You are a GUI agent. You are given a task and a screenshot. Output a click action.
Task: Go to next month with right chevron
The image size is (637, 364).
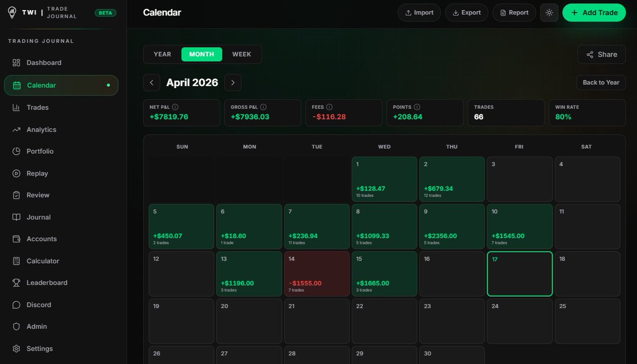(x=233, y=83)
